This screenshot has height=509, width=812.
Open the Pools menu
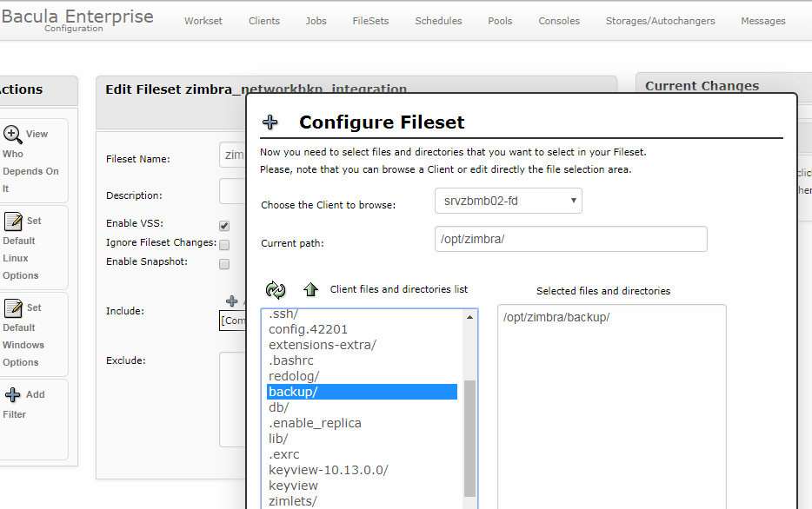tap(500, 21)
